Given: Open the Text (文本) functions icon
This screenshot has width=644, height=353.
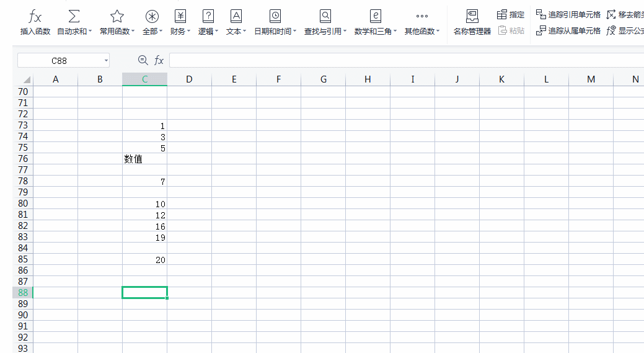Looking at the screenshot, I should coord(236,16).
